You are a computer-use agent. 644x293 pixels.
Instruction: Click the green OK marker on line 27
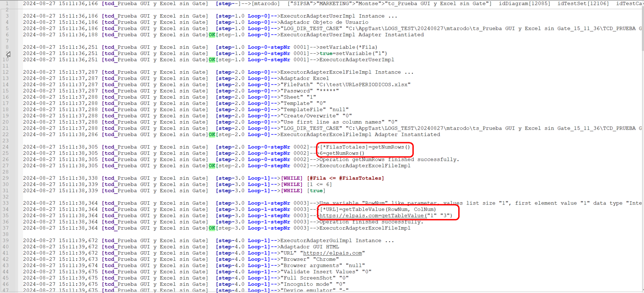212,166
